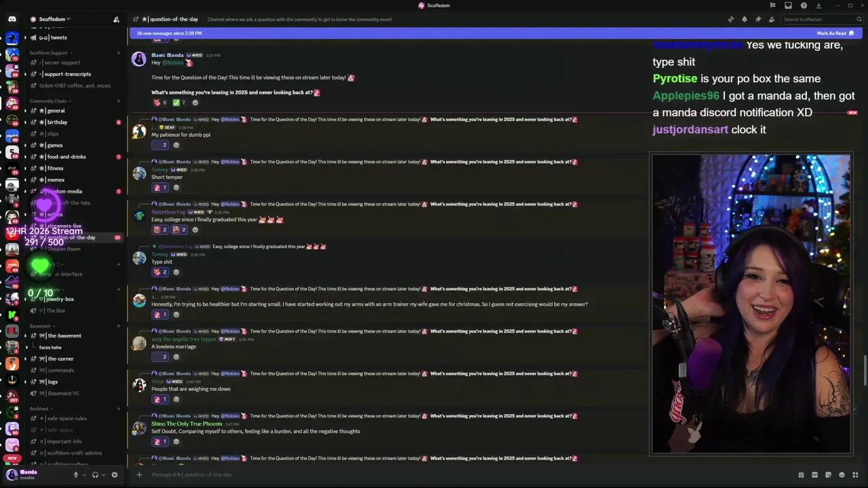Toggle headphones deafen in user panel
The height and width of the screenshot is (488, 868).
[95, 474]
